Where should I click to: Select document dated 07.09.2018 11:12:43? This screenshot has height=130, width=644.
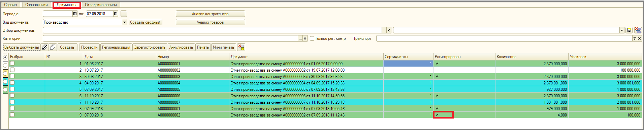pos(306,115)
